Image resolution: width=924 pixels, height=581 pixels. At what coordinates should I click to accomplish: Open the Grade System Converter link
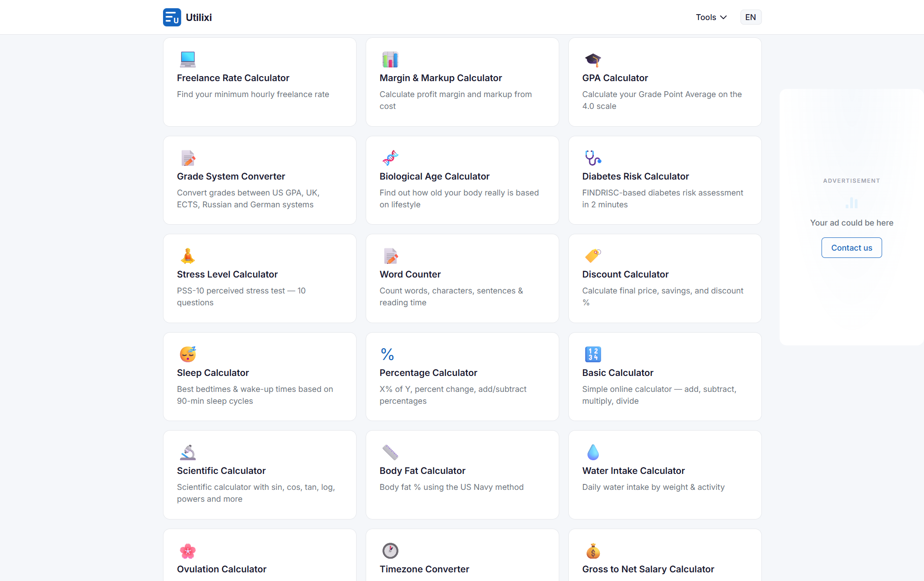[x=231, y=176]
